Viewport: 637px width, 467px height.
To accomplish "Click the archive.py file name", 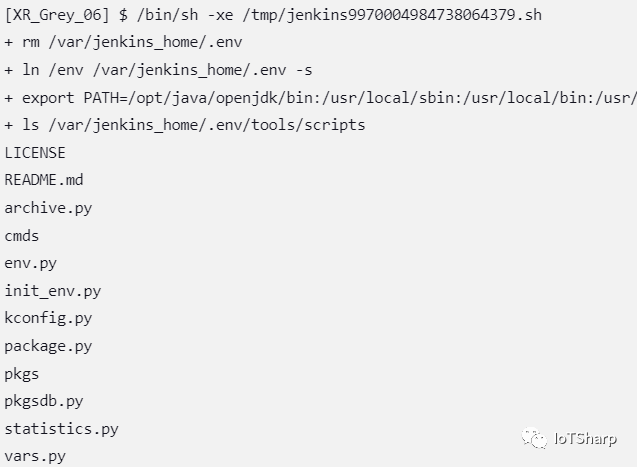I will tap(47, 208).
